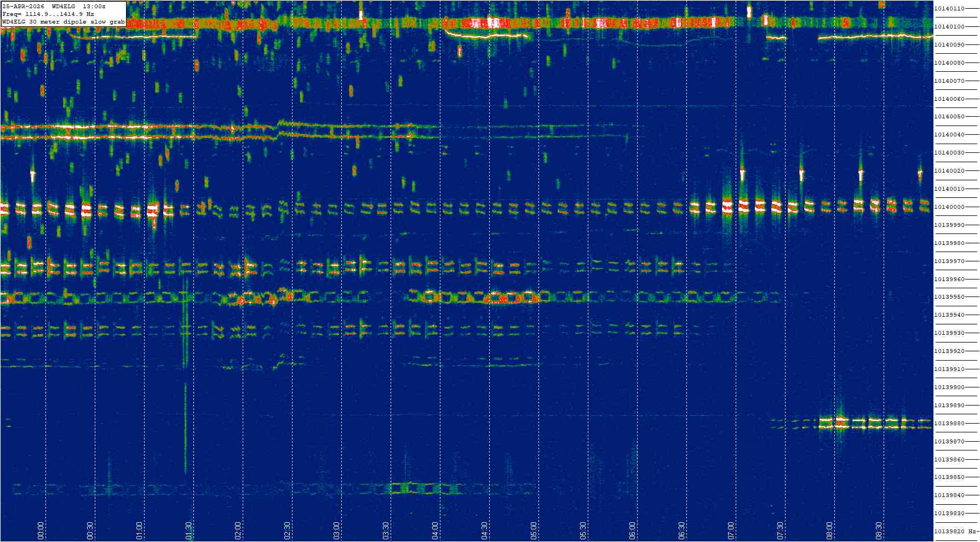
Task: Click the vertical noise streak at 01:30
Action: pos(185,427)
